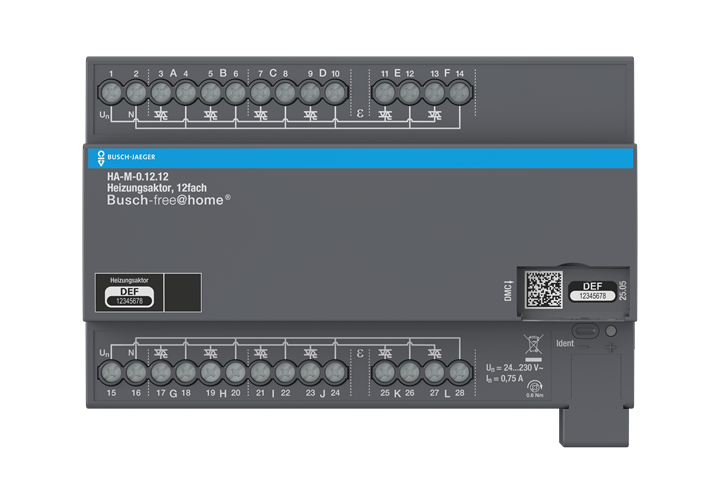Click the Heizungsaktor DEF 12345678 label plate
720x504 pixels.
(129, 292)
